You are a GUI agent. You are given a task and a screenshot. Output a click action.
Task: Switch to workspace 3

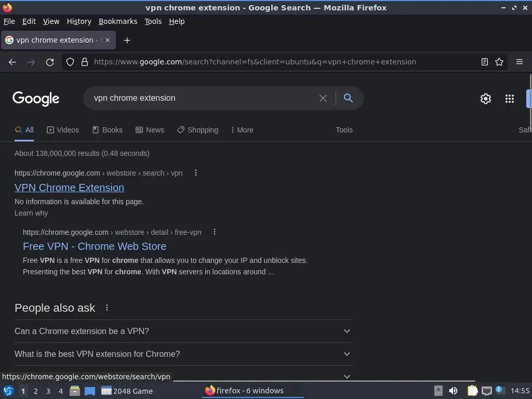(x=48, y=391)
